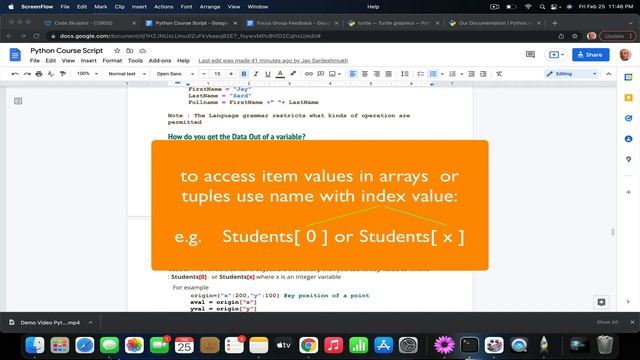This screenshot has height=360, width=640.
Task: Insert a checklist
Action: click(420, 74)
